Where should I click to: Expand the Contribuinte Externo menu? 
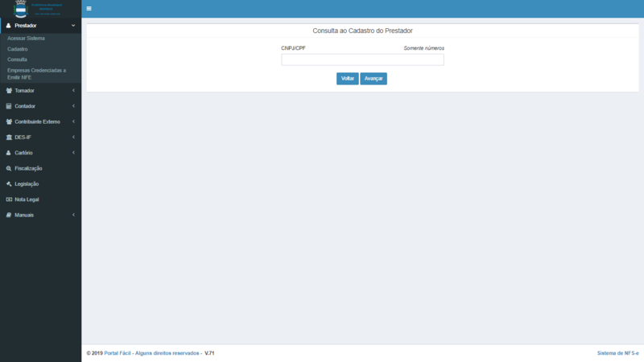point(40,121)
